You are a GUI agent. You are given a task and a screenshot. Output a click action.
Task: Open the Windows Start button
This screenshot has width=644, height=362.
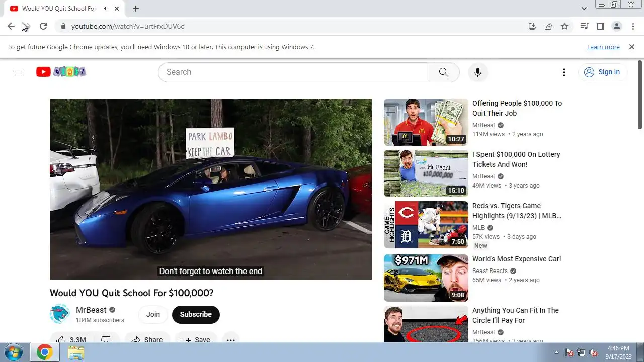[x=13, y=352]
